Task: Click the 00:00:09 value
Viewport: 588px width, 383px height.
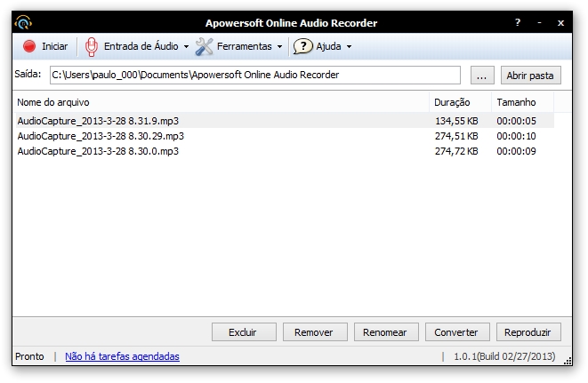Action: 516,151
